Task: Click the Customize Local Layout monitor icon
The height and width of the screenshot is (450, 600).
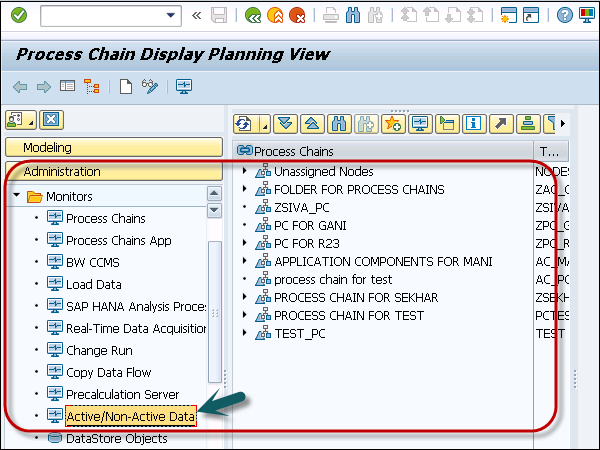Action: (587, 16)
